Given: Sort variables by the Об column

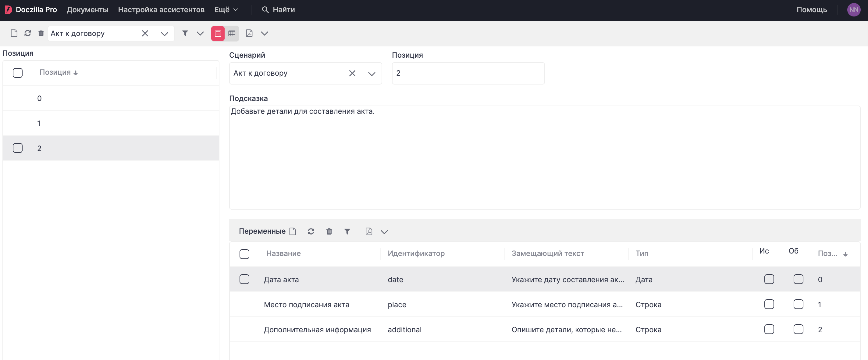Looking at the screenshot, I should point(793,251).
